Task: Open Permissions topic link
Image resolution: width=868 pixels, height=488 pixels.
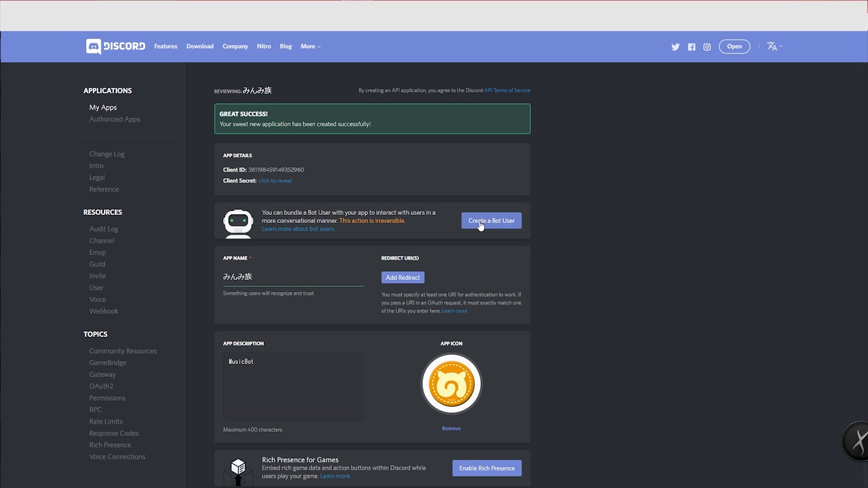Action: point(107,398)
